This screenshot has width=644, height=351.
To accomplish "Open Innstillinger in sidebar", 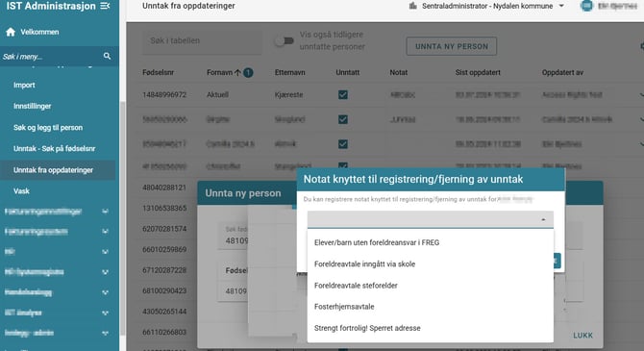I will [x=32, y=106].
